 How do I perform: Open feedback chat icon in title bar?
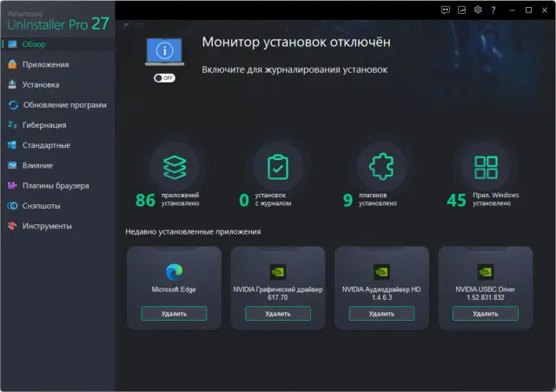[446, 10]
